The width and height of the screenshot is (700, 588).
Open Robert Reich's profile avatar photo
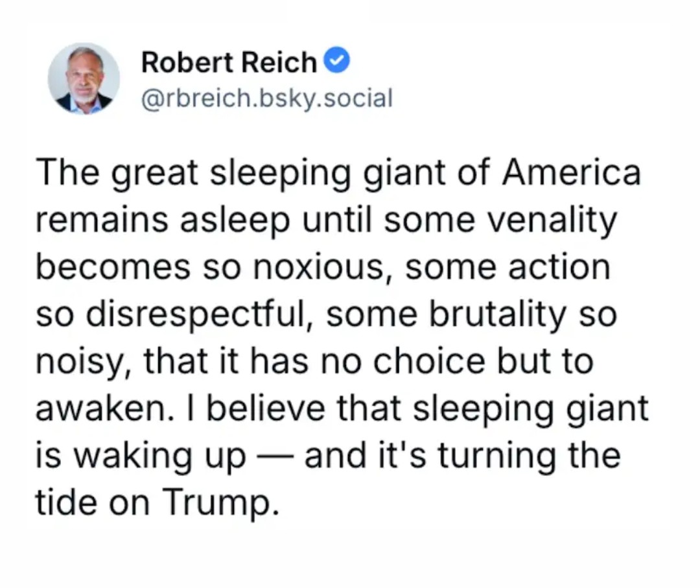click(84, 80)
